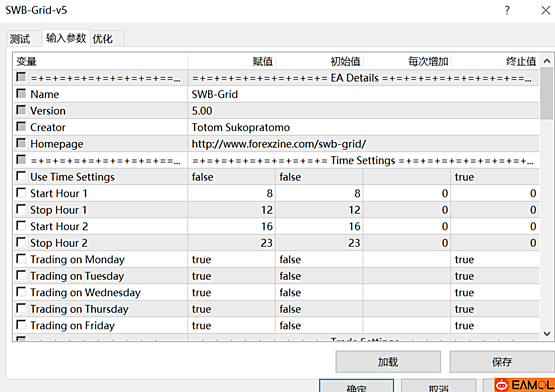Edit the Stop Hour 2 赋值 value 23
The image size is (555, 392).
pyautogui.click(x=232, y=243)
